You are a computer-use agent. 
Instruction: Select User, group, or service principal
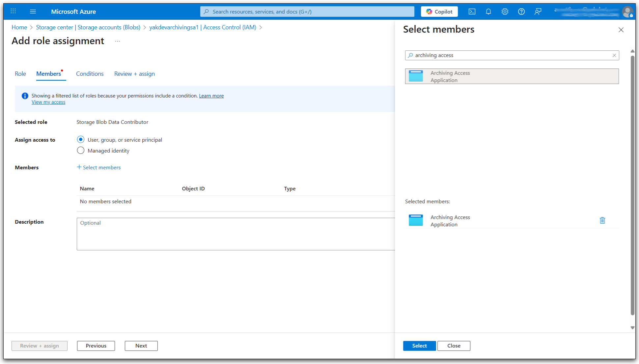coord(81,140)
